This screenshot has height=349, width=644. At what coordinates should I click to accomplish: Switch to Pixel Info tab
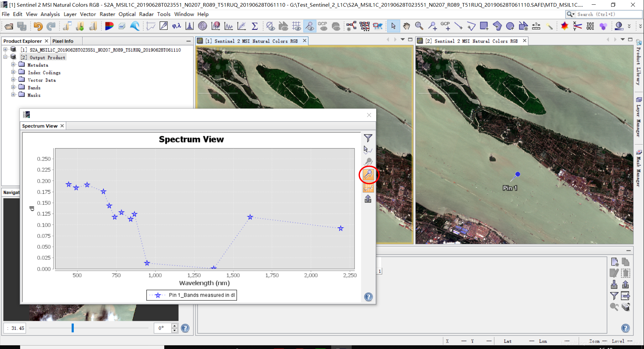click(63, 41)
